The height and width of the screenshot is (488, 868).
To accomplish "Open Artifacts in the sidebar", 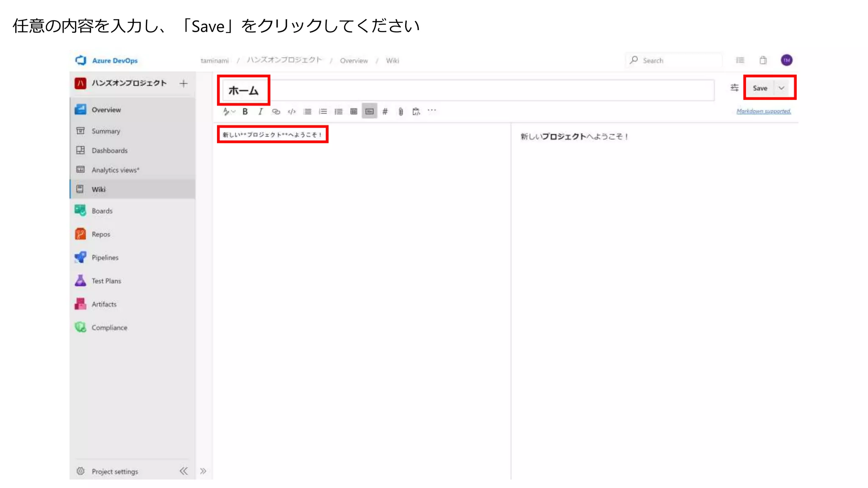I will (x=133, y=304).
